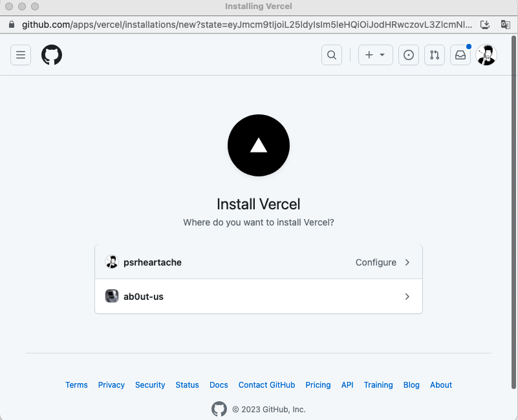
Task: Open the create new plus dropdown
Action: pyautogui.click(x=376, y=55)
